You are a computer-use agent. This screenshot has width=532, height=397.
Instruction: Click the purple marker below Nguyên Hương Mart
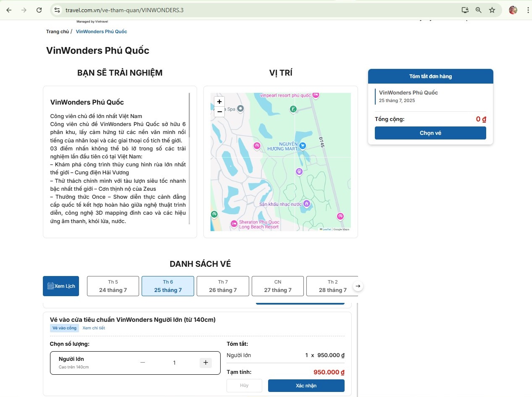299,171
